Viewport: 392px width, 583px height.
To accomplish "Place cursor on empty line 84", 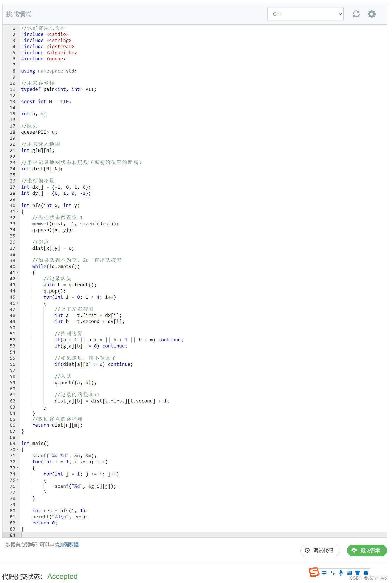I will [204, 535].
